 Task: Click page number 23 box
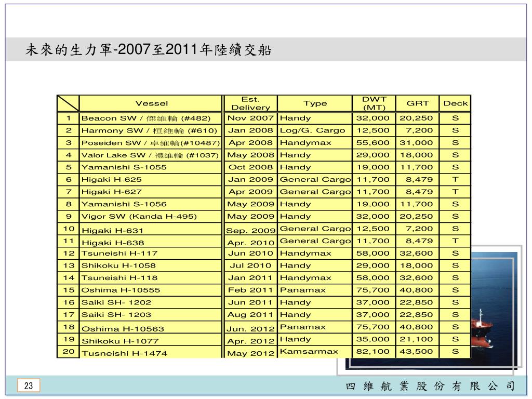pos(29,386)
